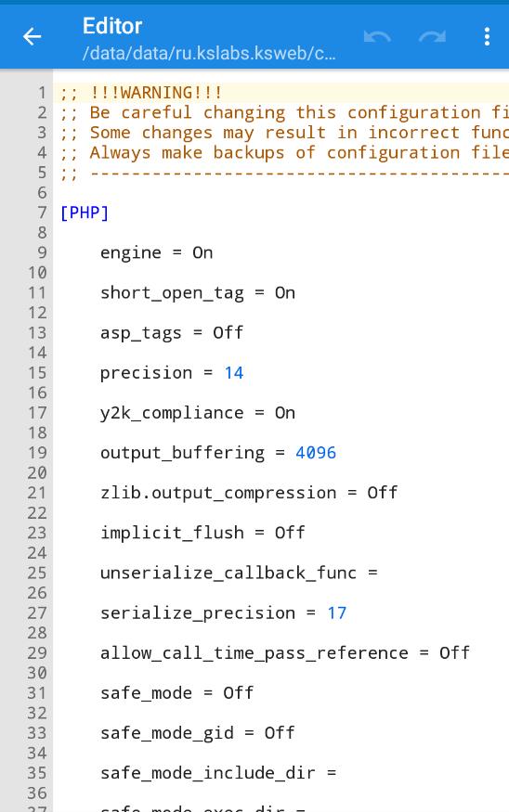This screenshot has height=812, width=509.
Task: Place cursor at short_open_tag setting
Action: (198, 293)
